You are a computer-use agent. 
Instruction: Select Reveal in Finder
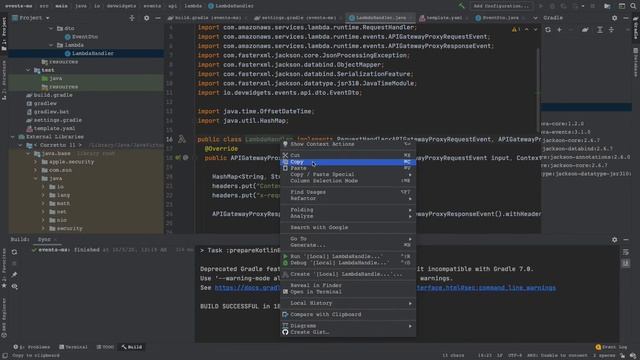(x=348, y=285)
